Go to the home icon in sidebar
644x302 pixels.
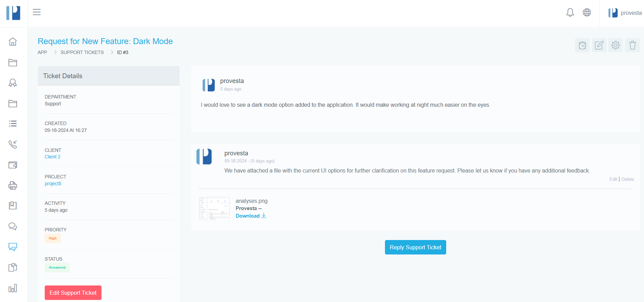point(13,42)
